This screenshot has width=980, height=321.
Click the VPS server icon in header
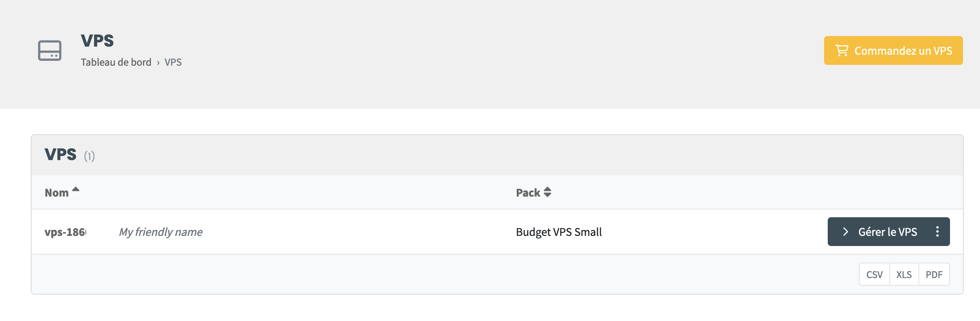[50, 51]
